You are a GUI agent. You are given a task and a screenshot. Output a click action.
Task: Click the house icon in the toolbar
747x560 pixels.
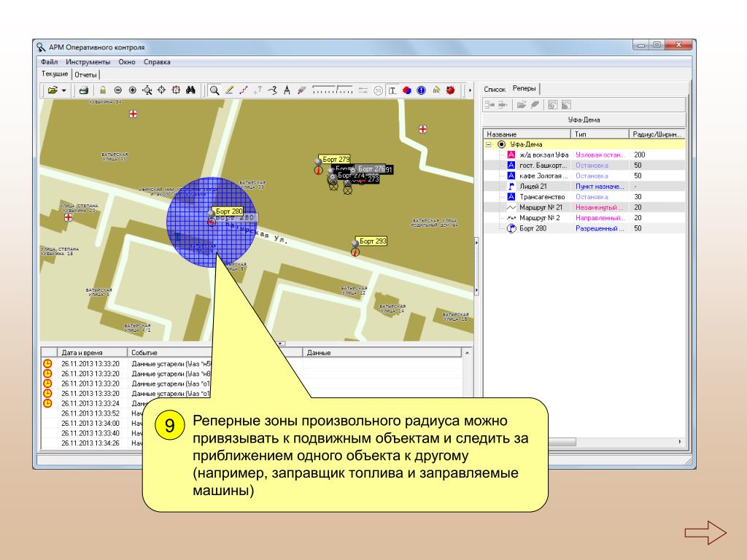tap(436, 90)
